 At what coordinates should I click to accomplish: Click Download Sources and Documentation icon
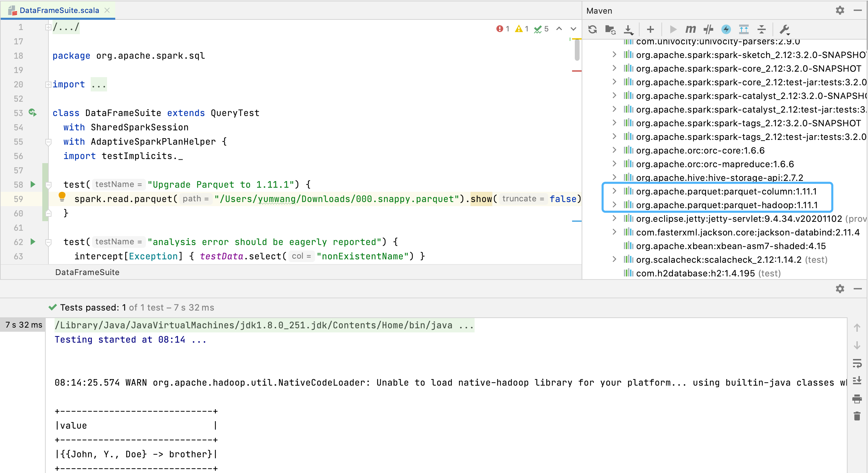pyautogui.click(x=628, y=29)
